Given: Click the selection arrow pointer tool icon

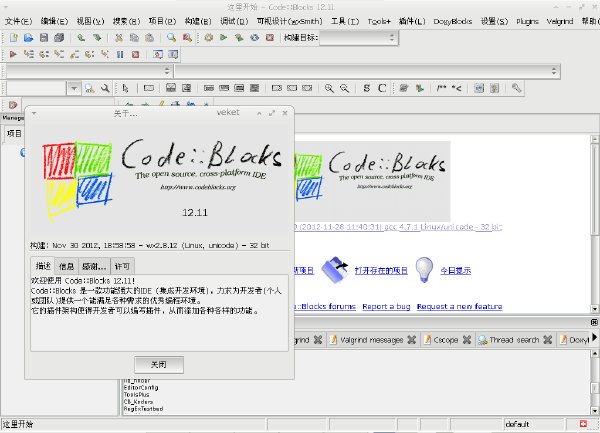Looking at the screenshot, I should click(126, 88).
